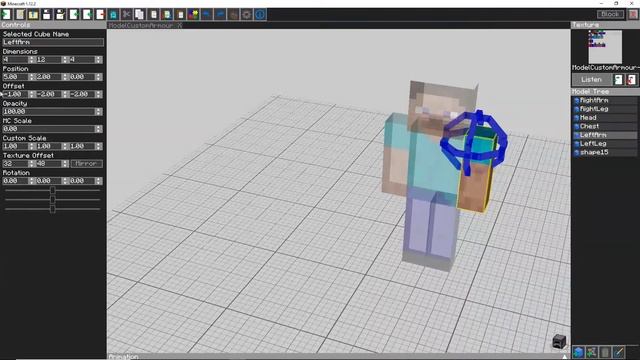This screenshot has width=640, height=360.
Task: Save the project using the floppy icon
Action: pos(47,15)
